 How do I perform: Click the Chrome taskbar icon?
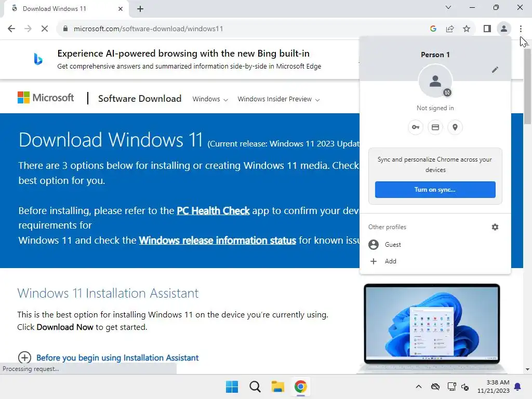301,387
